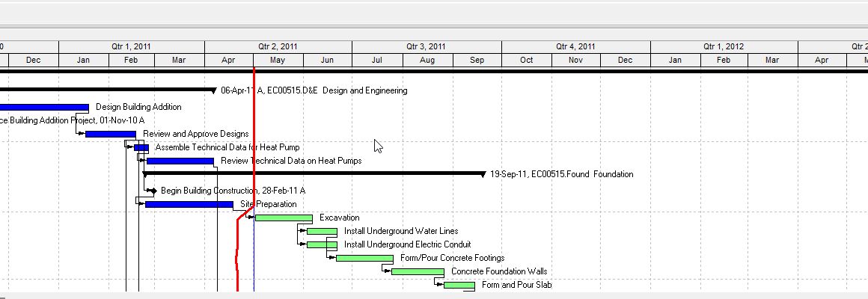Viewport: 868px width, 299px height.
Task: Click the May 2011 month header
Action: (278, 61)
